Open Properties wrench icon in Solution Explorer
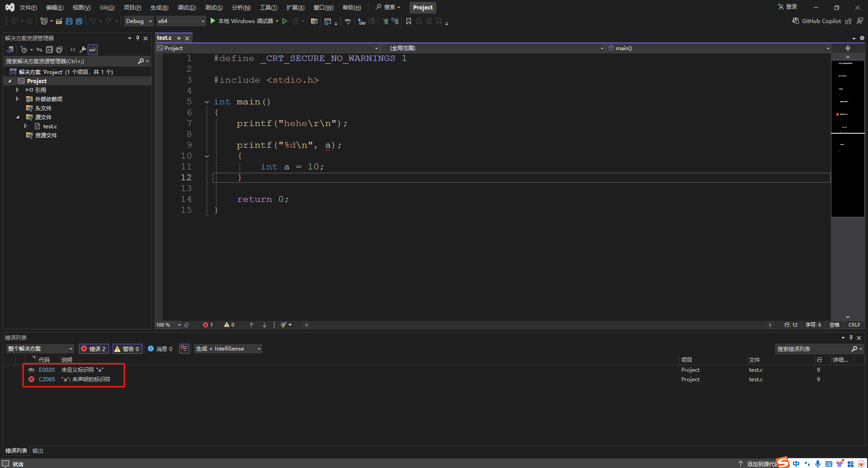The image size is (868, 468). point(82,50)
